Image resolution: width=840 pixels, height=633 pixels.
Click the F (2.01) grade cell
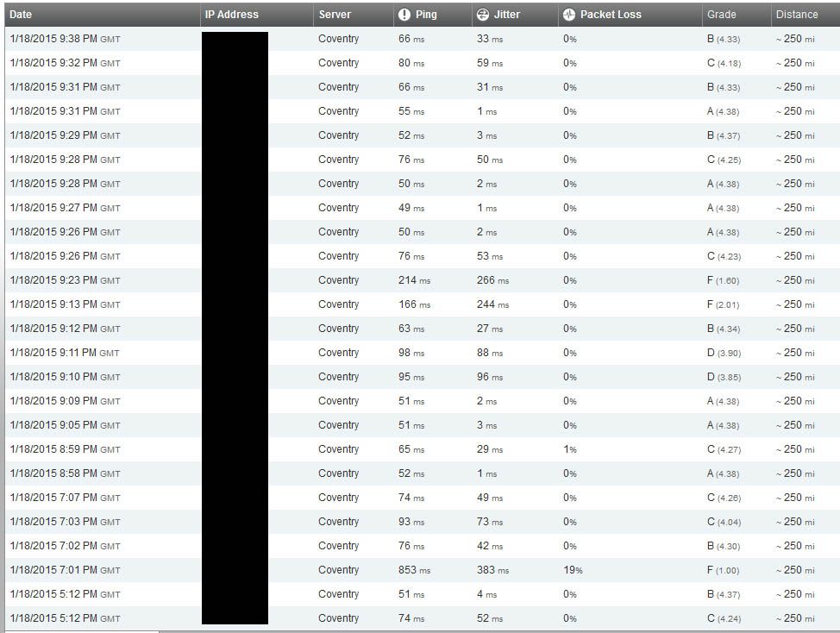[723, 304]
